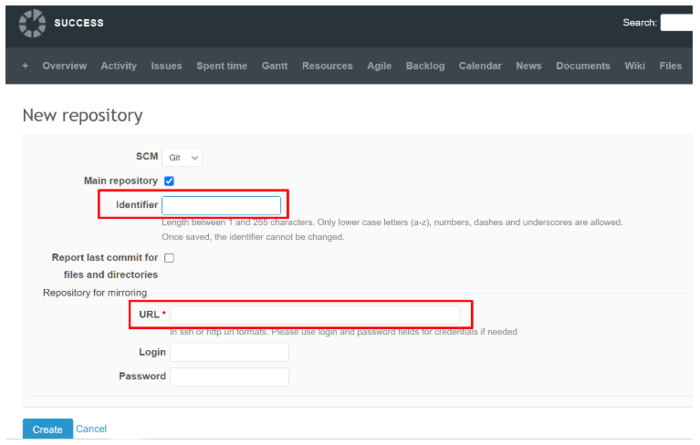The image size is (700, 445).
Task: Click the repository URL input field
Action: point(314,315)
